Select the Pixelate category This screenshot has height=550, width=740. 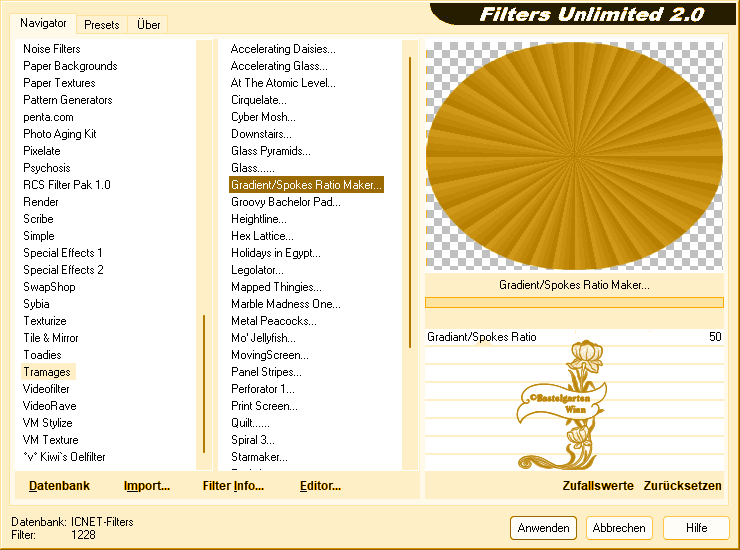tap(42, 151)
